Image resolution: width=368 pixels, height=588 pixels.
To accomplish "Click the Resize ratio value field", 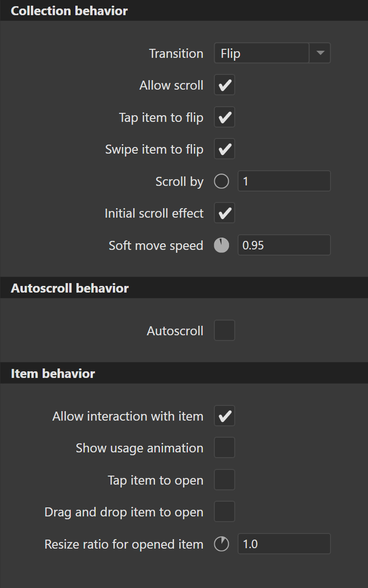I will 284,544.
